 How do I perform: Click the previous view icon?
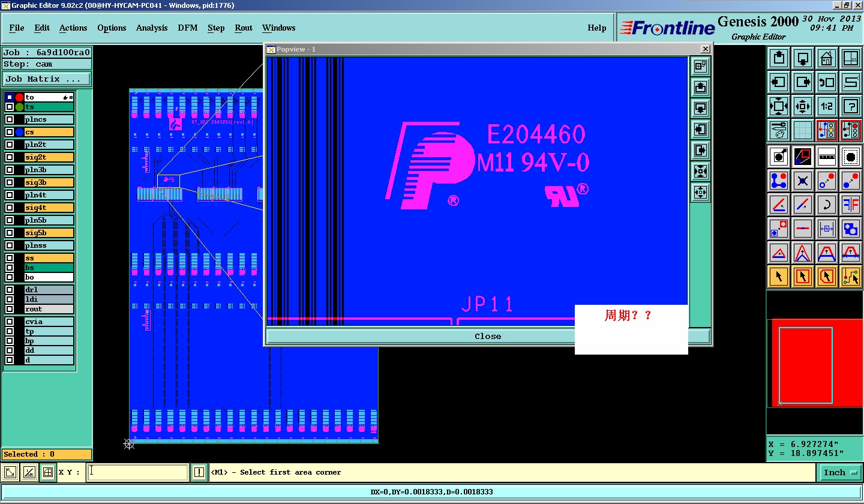coord(827,83)
